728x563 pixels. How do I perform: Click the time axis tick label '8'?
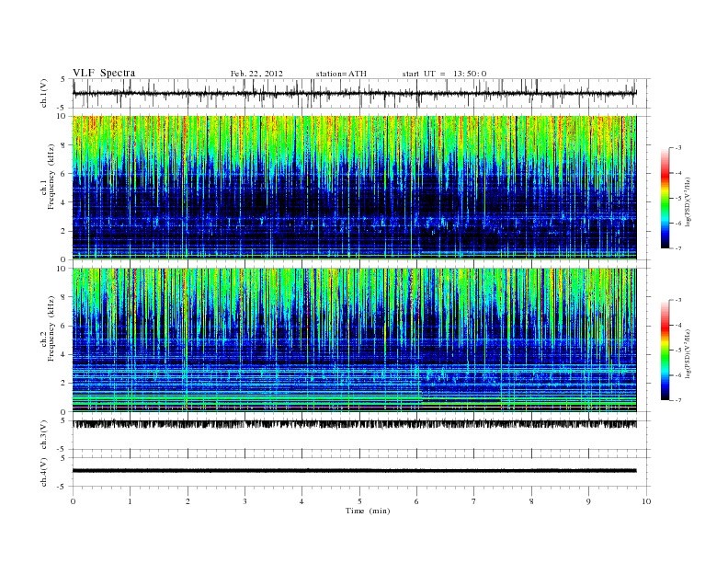click(x=531, y=501)
